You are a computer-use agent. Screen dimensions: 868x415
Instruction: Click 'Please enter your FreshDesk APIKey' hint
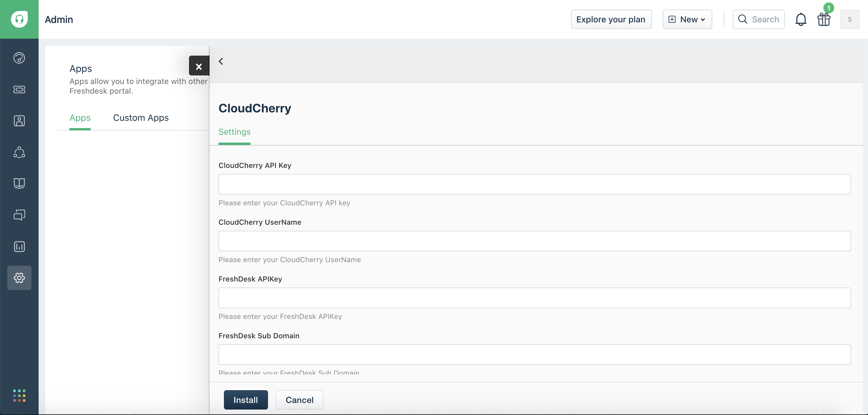[x=280, y=317]
